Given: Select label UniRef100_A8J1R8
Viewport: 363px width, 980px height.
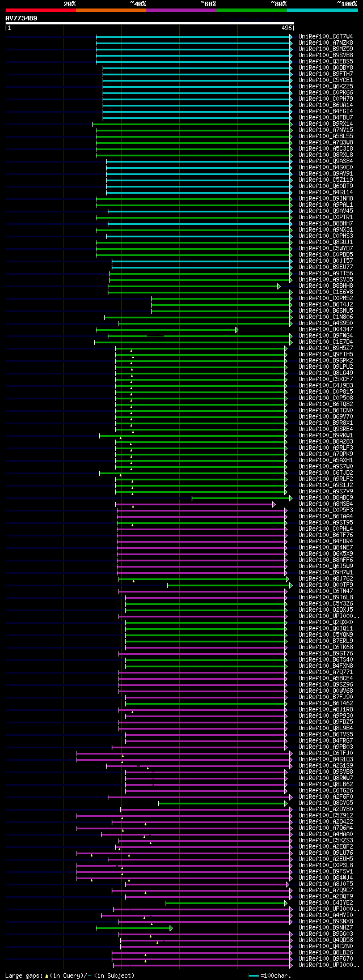Looking at the screenshot, I should click(326, 710).
